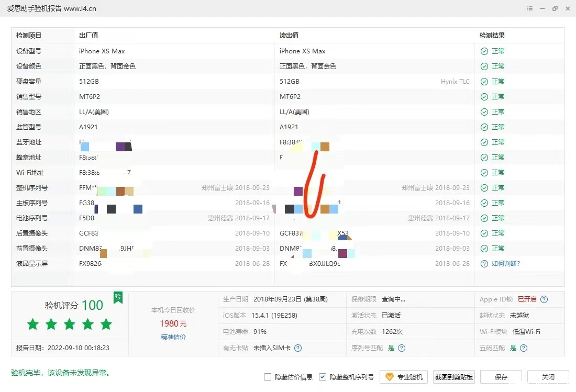The image size is (576, 392).
Task: Close the 爱思助手验机报告 window
Action: tap(568, 8)
